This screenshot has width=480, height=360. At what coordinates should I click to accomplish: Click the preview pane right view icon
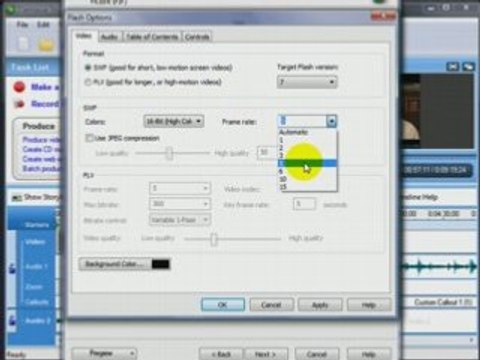point(468,67)
